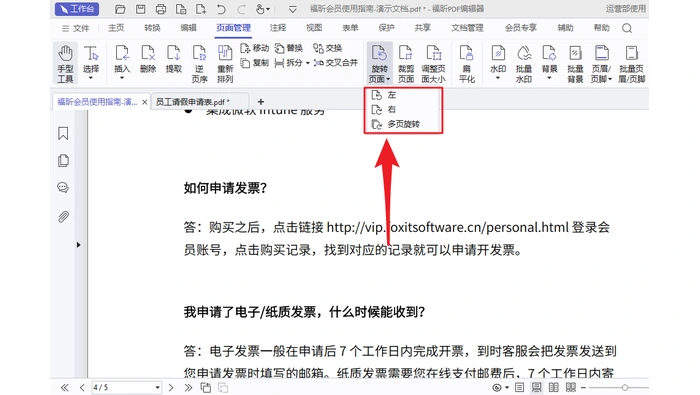
Task: Expand the left navigation panel arrow
Action: [x=79, y=245]
